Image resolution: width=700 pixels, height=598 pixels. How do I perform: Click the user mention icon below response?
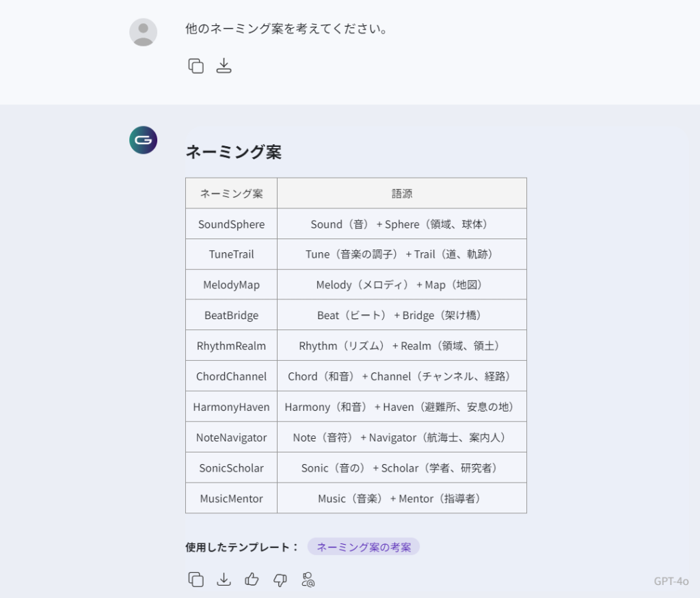coord(308,580)
